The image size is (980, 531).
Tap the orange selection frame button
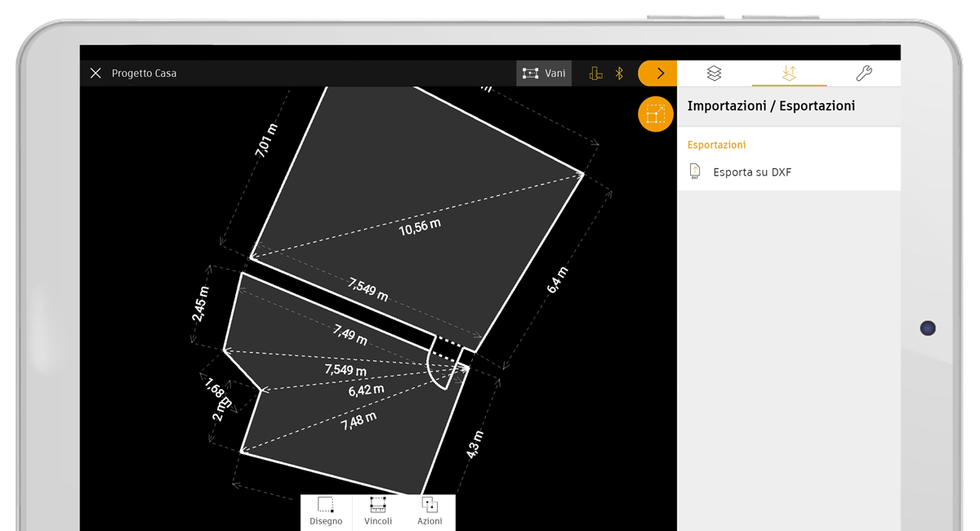[x=655, y=114]
